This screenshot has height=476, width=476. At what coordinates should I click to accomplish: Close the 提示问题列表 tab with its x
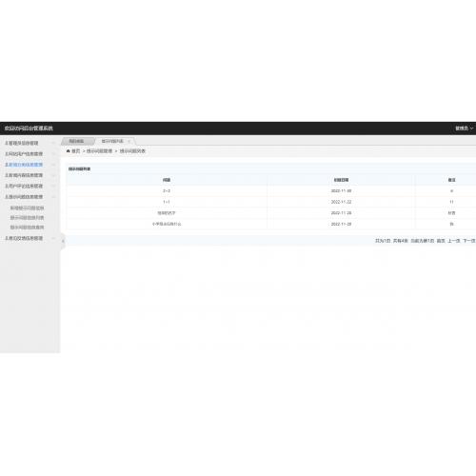tap(129, 141)
